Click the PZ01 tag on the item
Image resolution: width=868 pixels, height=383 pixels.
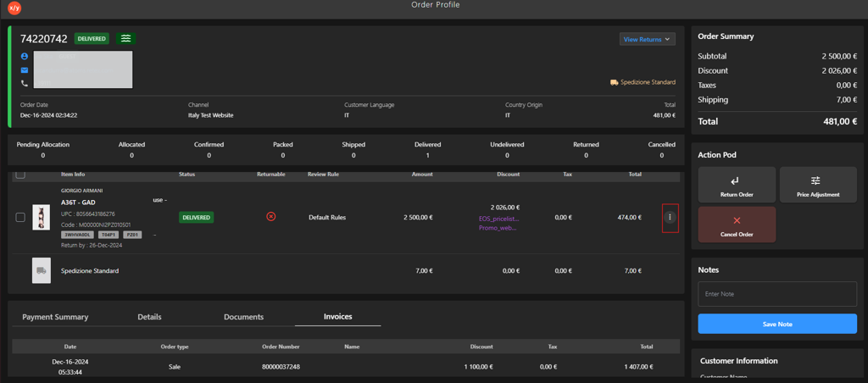132,235
